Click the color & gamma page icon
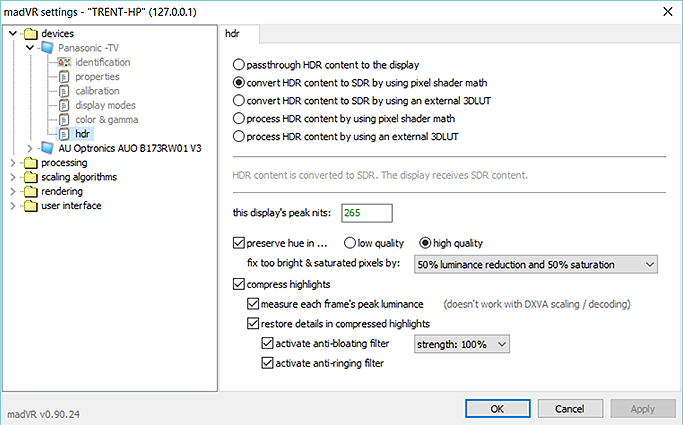The width and height of the screenshot is (683, 425). click(64, 120)
